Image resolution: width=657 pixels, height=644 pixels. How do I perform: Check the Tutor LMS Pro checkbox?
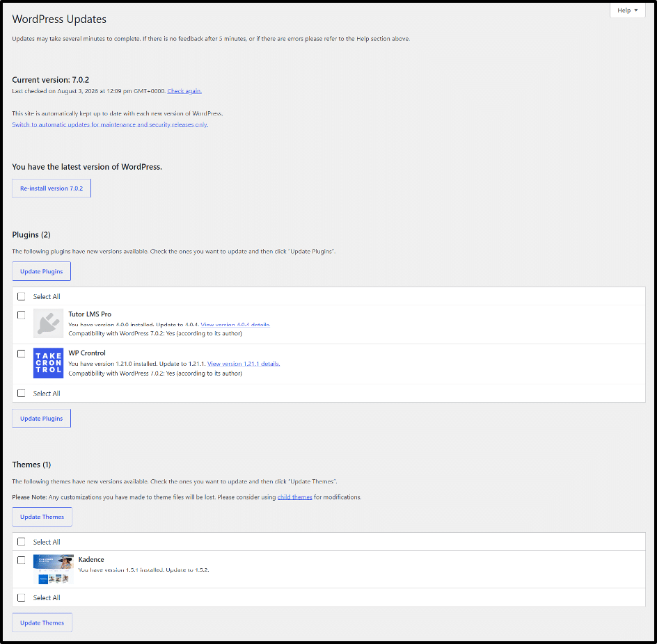[x=22, y=315]
